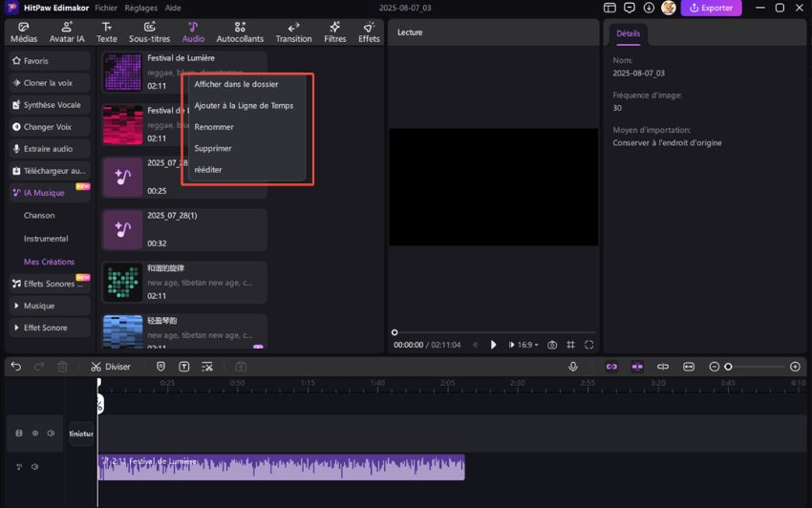
Task: Open Autocollants stickers panel
Action: click(240, 32)
